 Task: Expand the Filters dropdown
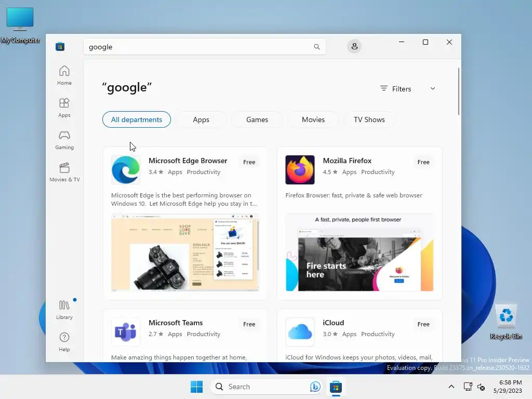[x=408, y=89]
